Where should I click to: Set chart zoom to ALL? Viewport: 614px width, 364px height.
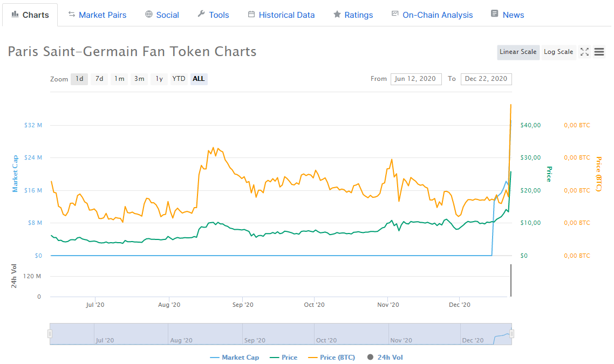199,79
